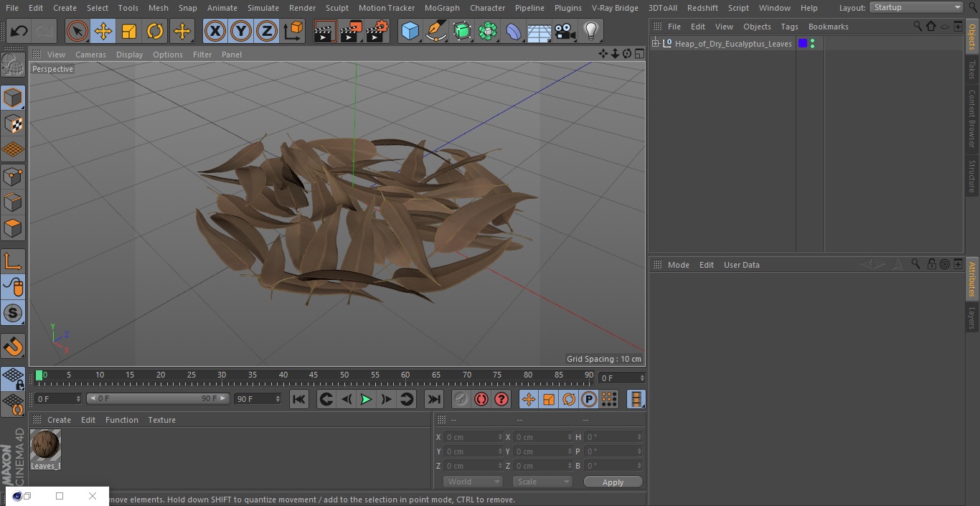Open the MoGraph menu
Screen dimensions: 980x506
442,8
